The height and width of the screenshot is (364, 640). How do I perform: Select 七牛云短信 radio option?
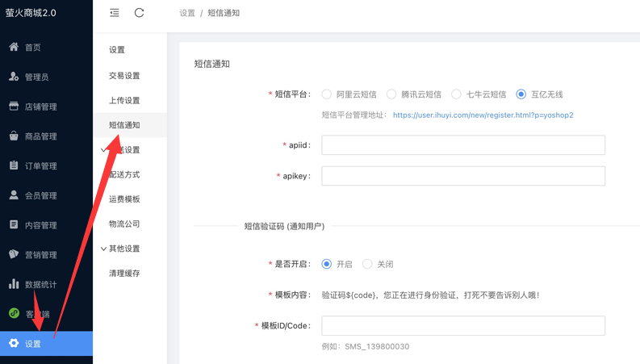pyautogui.click(x=456, y=94)
